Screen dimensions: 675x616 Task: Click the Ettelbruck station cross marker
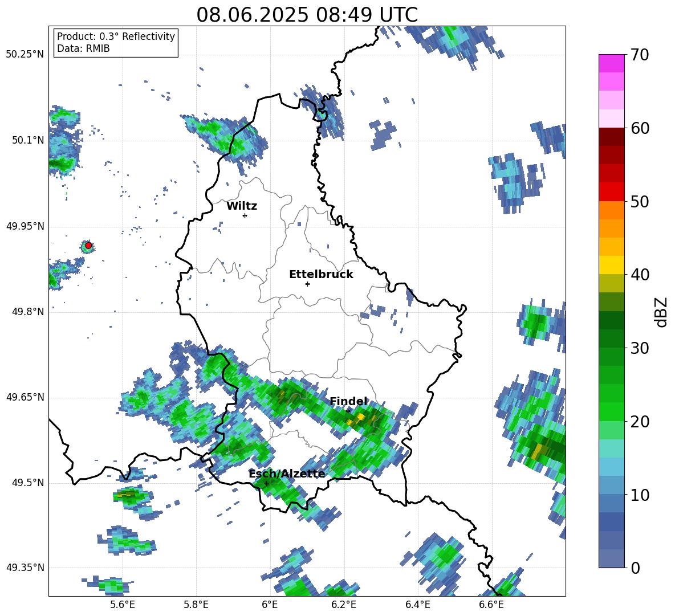pos(307,284)
